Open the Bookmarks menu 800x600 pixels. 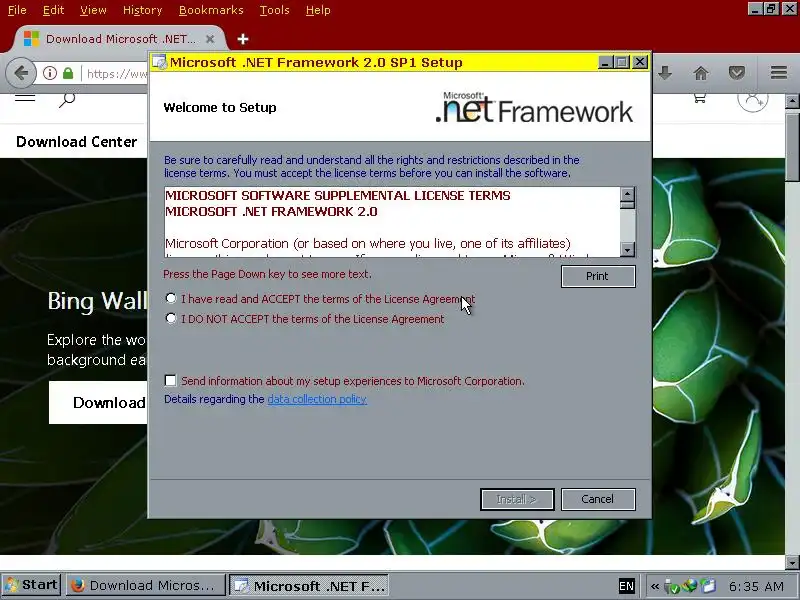pos(211,10)
